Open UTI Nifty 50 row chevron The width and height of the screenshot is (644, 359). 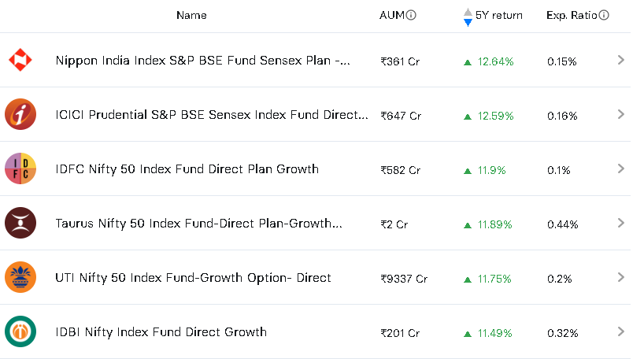[621, 277]
